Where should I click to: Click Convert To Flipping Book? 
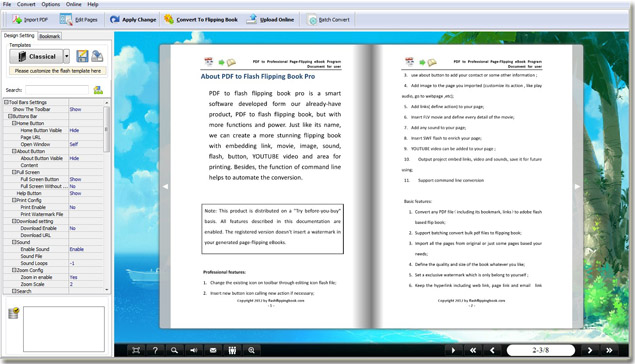coord(201,19)
